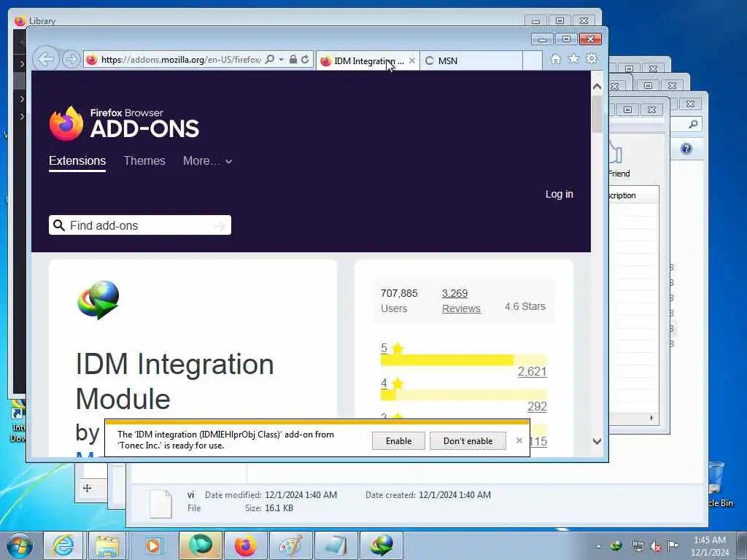The height and width of the screenshot is (560, 747).
Task: Click the muted volume tray icon
Action: [x=656, y=546]
